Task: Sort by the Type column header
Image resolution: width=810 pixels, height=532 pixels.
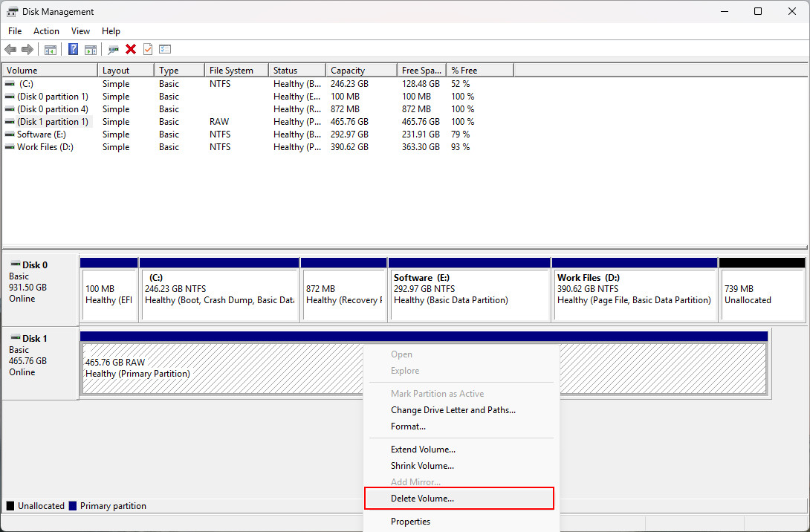Action: point(179,71)
